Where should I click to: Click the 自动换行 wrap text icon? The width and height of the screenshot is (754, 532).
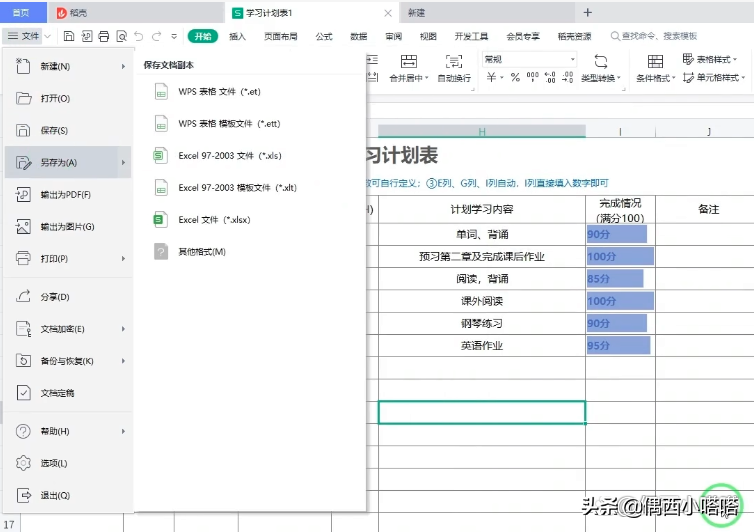[x=453, y=61]
